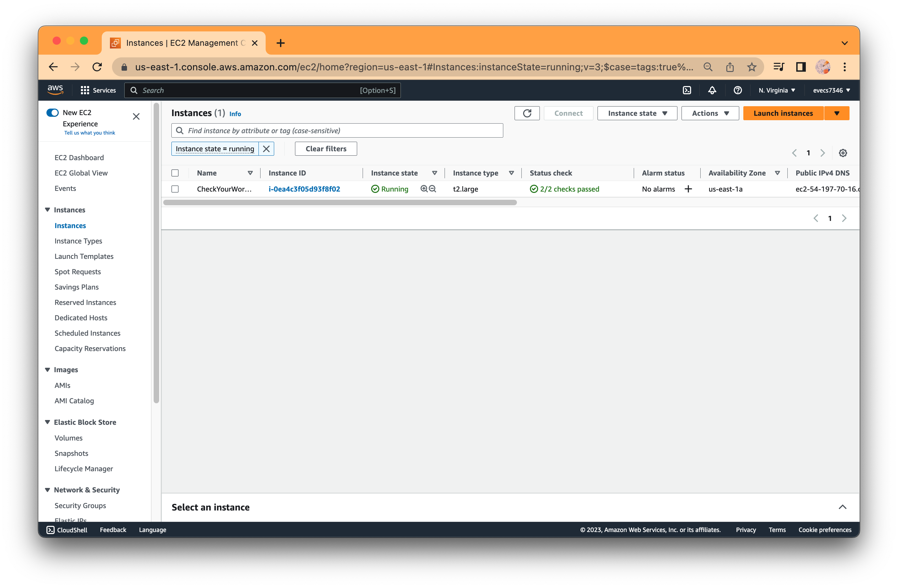This screenshot has width=898, height=588.
Task: Bookmark this page with the star icon
Action: pyautogui.click(x=751, y=67)
